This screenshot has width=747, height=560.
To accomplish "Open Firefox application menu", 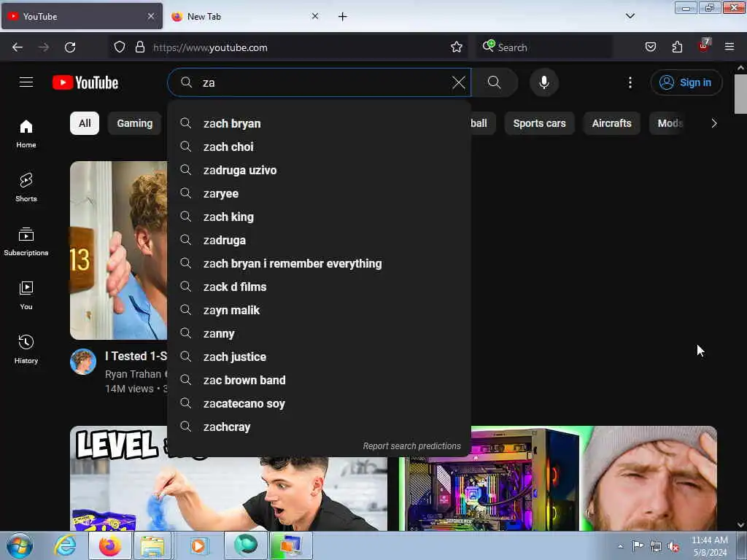I will [729, 47].
